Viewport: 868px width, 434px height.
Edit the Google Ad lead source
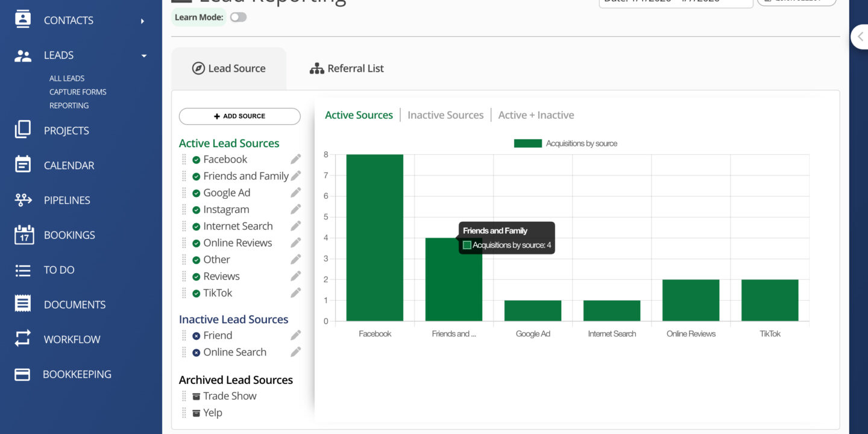295,193
